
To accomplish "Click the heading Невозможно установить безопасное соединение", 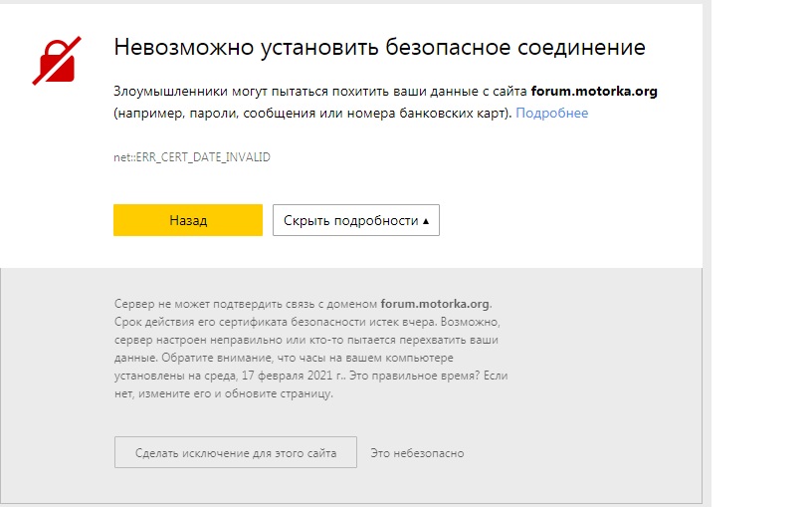I will tap(380, 47).
